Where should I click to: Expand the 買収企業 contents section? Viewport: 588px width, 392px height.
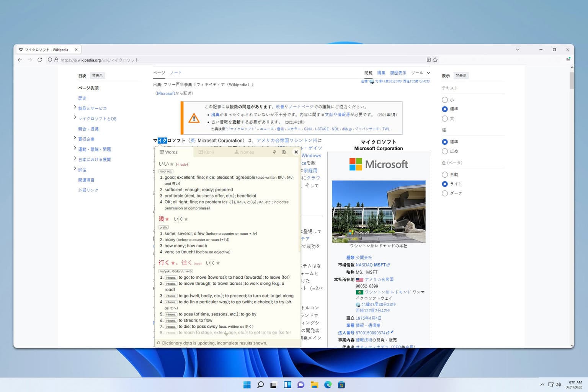(x=75, y=138)
